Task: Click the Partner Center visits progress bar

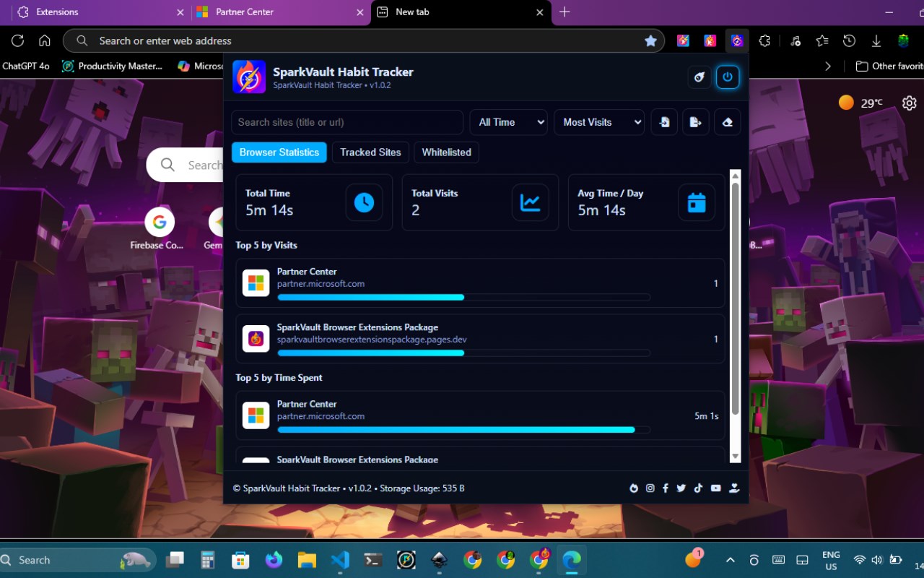Action: click(463, 297)
